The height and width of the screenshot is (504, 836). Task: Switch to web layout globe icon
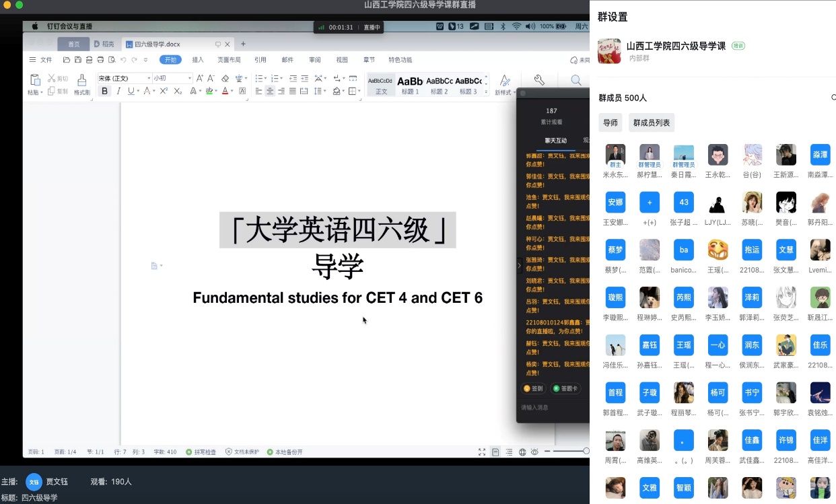[x=522, y=452]
